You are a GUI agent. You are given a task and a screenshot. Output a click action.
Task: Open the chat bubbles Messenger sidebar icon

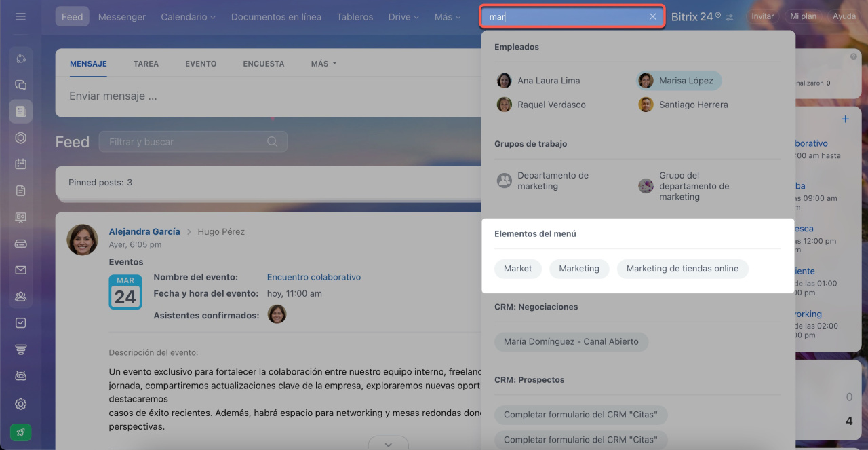pyautogui.click(x=20, y=85)
